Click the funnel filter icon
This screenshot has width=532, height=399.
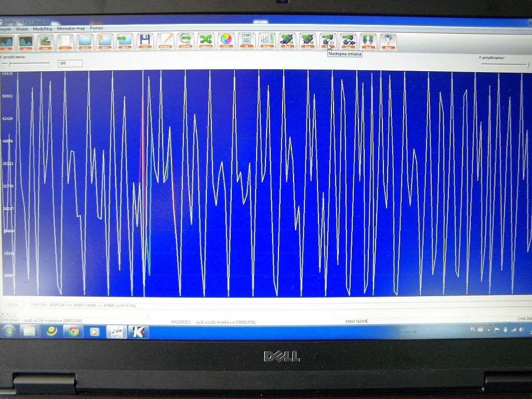388,41
